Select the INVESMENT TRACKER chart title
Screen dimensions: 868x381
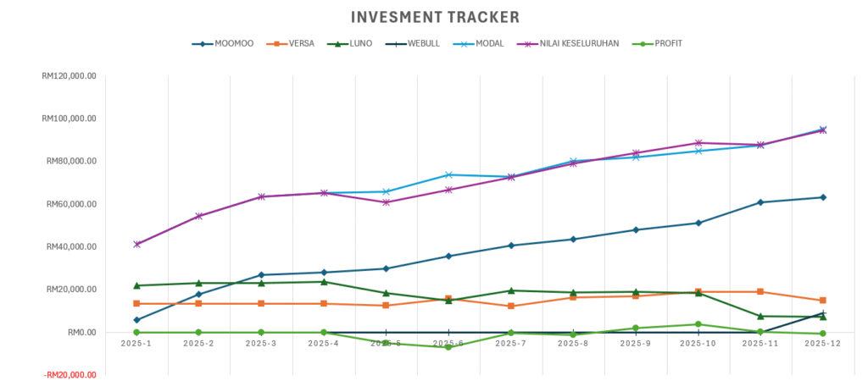click(x=435, y=17)
